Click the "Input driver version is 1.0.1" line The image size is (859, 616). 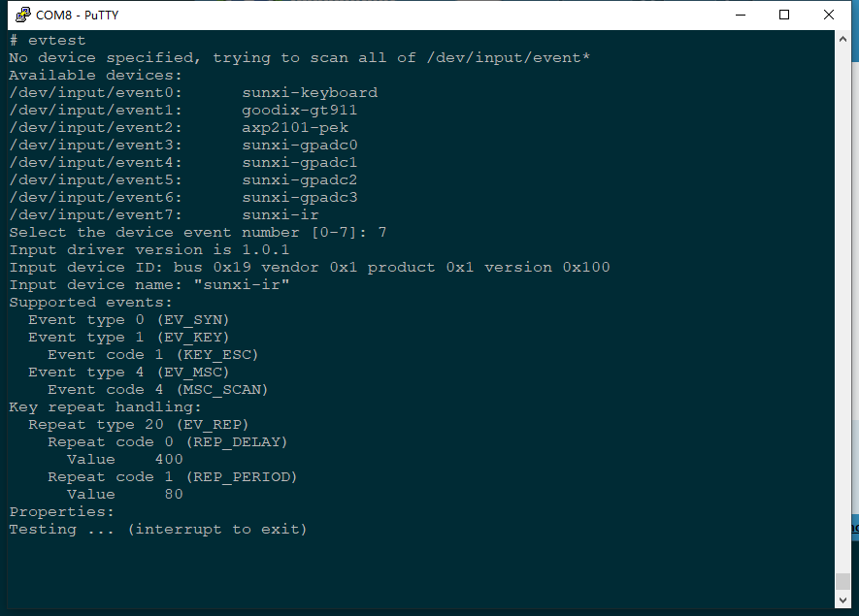149,250
